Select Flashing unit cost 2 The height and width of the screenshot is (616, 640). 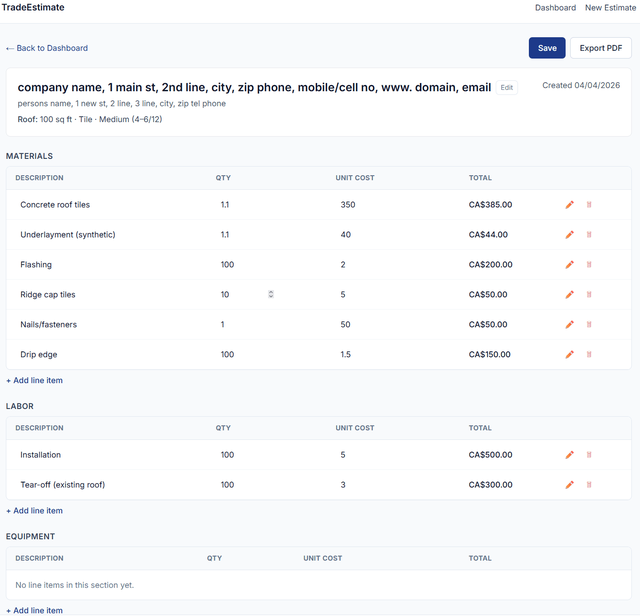[x=343, y=265]
